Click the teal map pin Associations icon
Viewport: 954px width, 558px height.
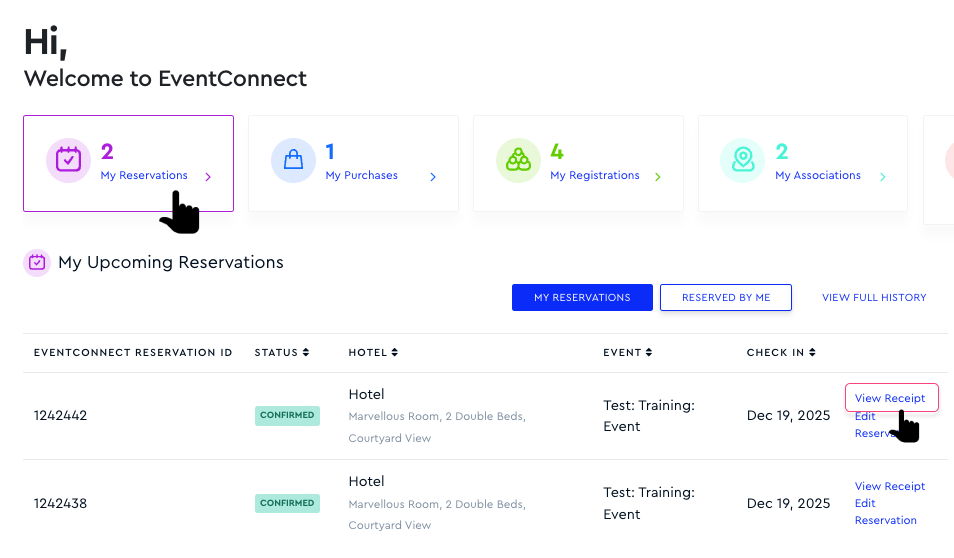click(742, 160)
